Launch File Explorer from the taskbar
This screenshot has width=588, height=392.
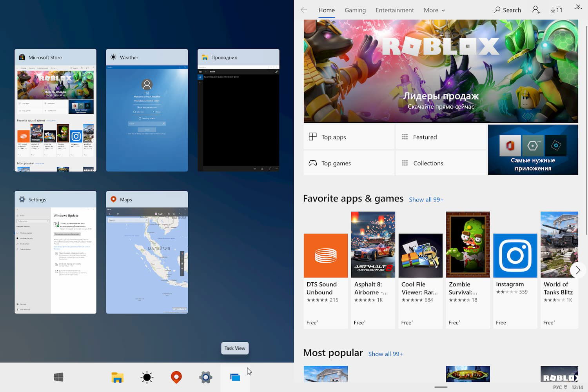(x=117, y=377)
